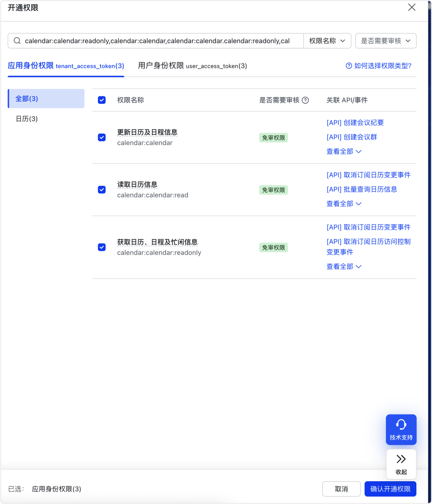Collapse the side widget via 收起 icon
Viewport: 432px width, 504px height.
[x=401, y=464]
